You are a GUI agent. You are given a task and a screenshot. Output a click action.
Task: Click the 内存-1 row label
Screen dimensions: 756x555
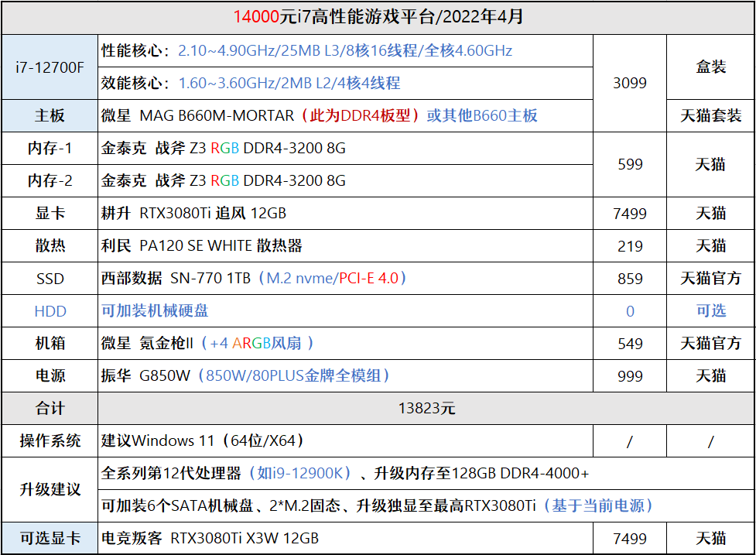pos(50,148)
